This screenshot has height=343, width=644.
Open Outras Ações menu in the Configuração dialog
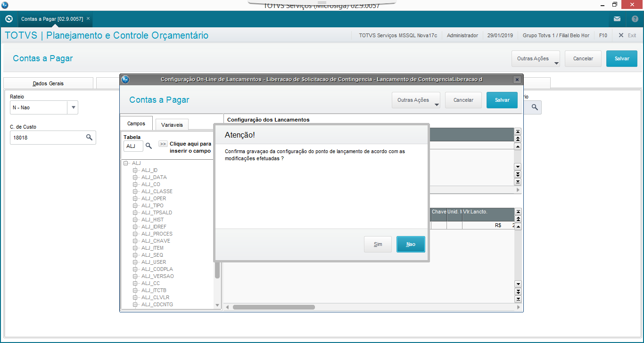[416, 100]
